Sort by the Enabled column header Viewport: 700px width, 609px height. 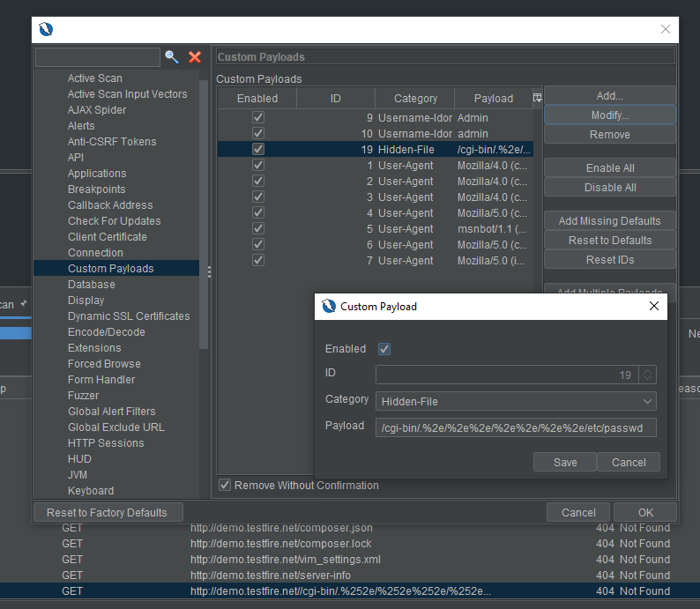coord(257,98)
